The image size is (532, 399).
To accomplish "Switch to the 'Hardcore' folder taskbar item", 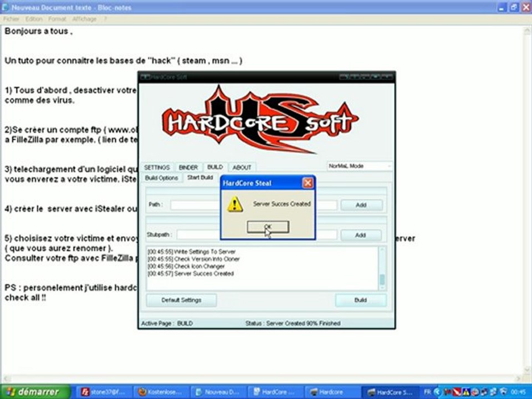I will [332, 392].
